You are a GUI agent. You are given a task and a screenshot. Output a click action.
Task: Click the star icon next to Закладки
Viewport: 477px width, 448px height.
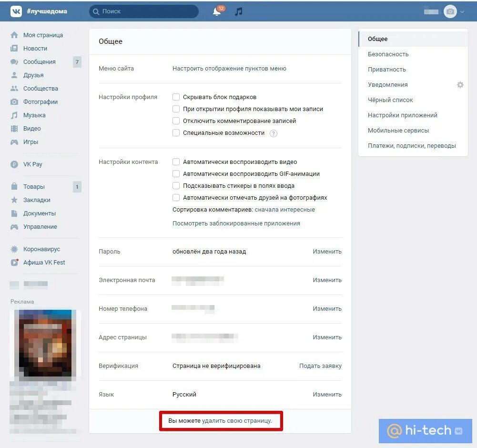(14, 200)
